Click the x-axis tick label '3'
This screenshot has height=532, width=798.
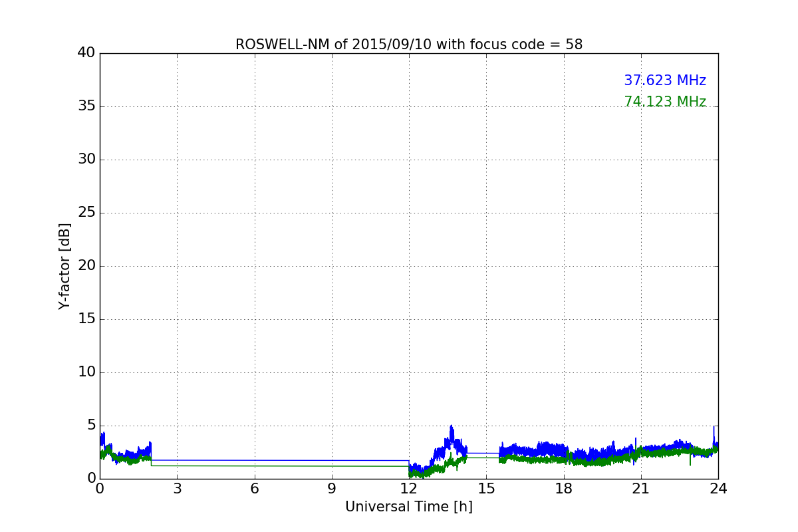point(177,489)
